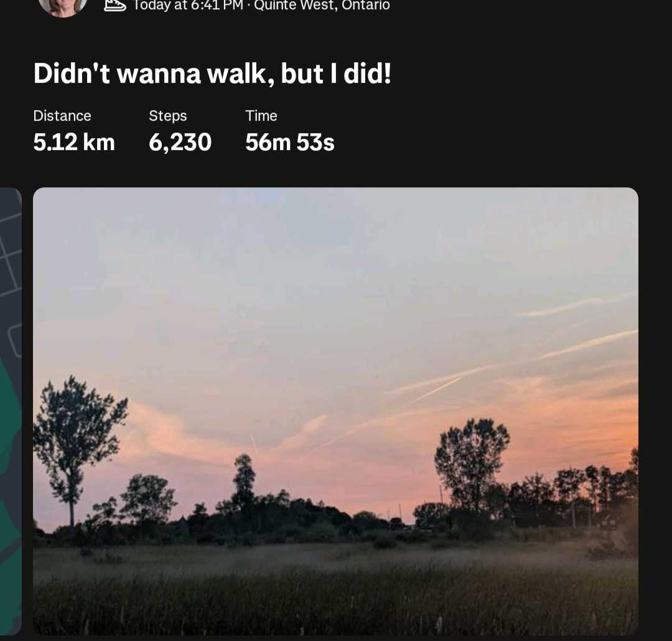Click the walking shoe activity icon
Image resolution: width=672 pixels, height=641 pixels.
click(x=115, y=6)
